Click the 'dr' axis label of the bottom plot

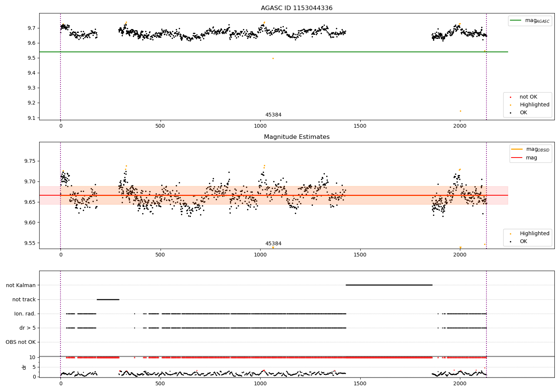point(24,367)
